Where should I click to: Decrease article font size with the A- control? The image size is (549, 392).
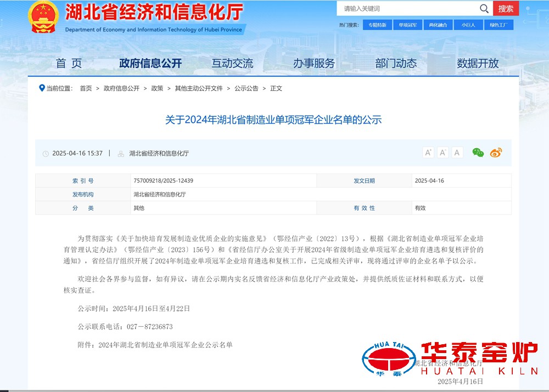(x=442, y=153)
